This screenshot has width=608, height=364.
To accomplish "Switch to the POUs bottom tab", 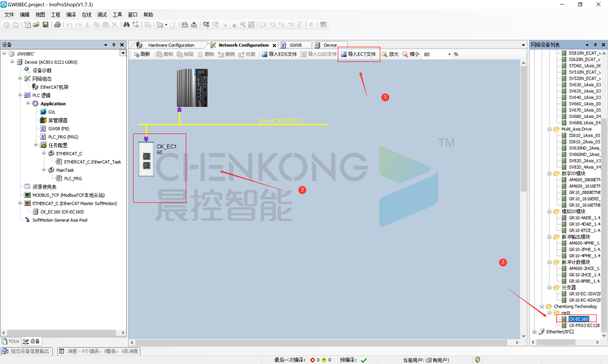I will [11, 341].
